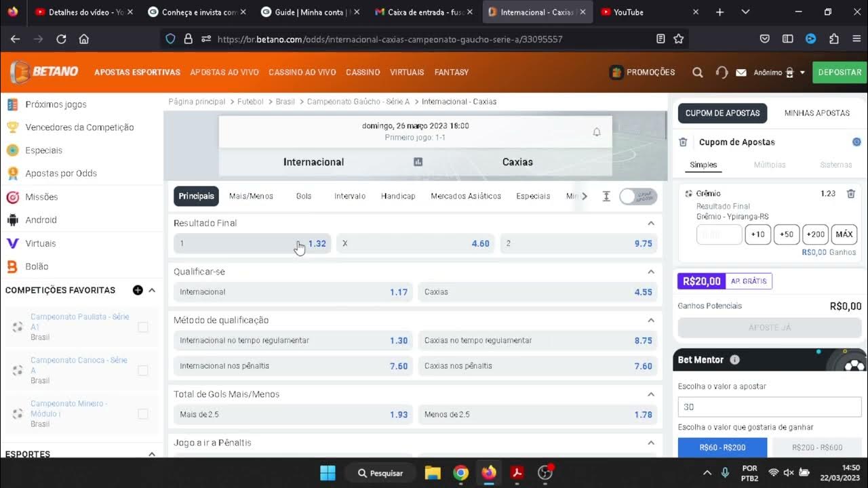Open Apostas ao Vivo menu
The height and width of the screenshot is (488, 868).
tap(224, 72)
